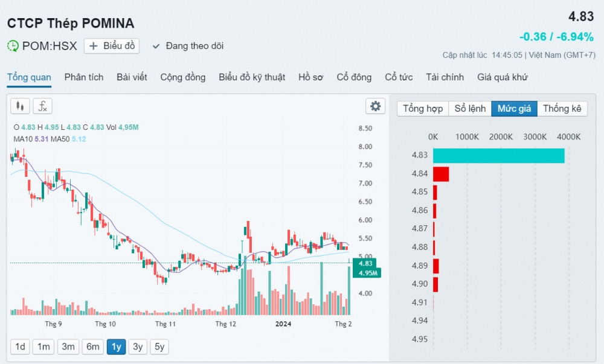The height and width of the screenshot is (364, 604).
Task: Set chart range to 1y
Action: [117, 347]
